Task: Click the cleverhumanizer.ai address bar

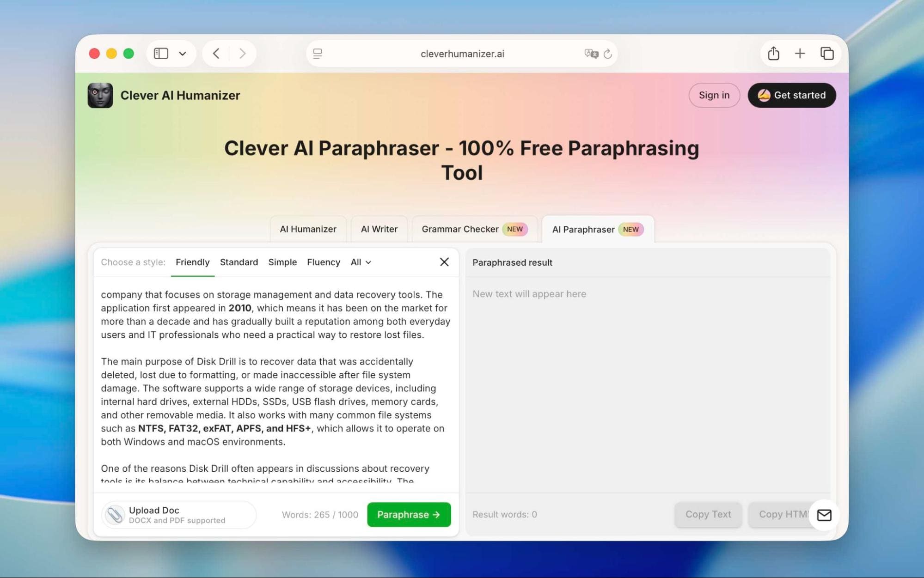Action: tap(462, 54)
